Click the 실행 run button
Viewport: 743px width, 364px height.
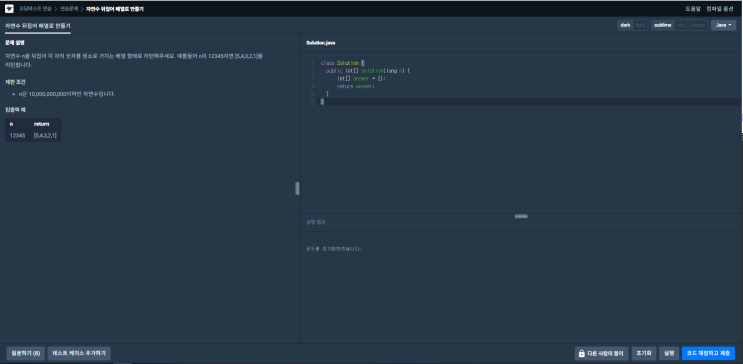tap(669, 353)
